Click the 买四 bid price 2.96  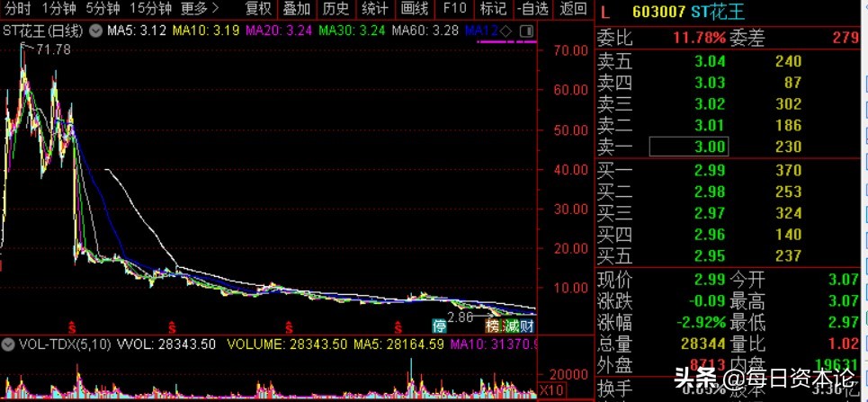click(710, 234)
